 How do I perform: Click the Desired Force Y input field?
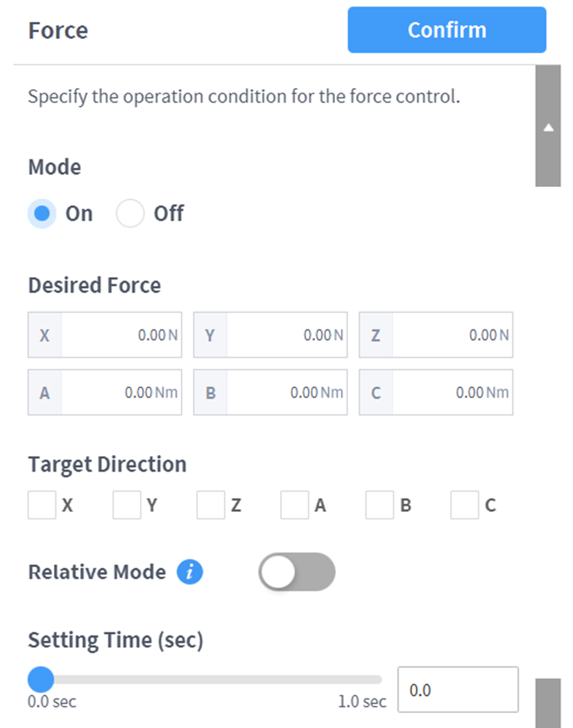(285, 335)
